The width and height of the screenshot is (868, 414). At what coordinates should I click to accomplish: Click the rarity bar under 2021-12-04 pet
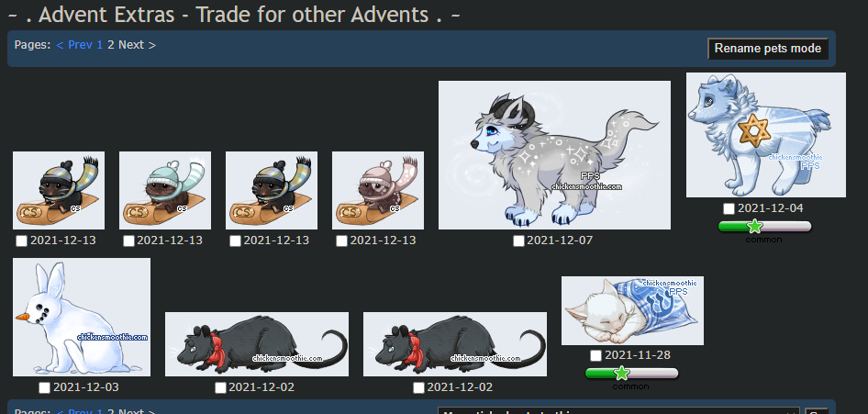click(764, 226)
